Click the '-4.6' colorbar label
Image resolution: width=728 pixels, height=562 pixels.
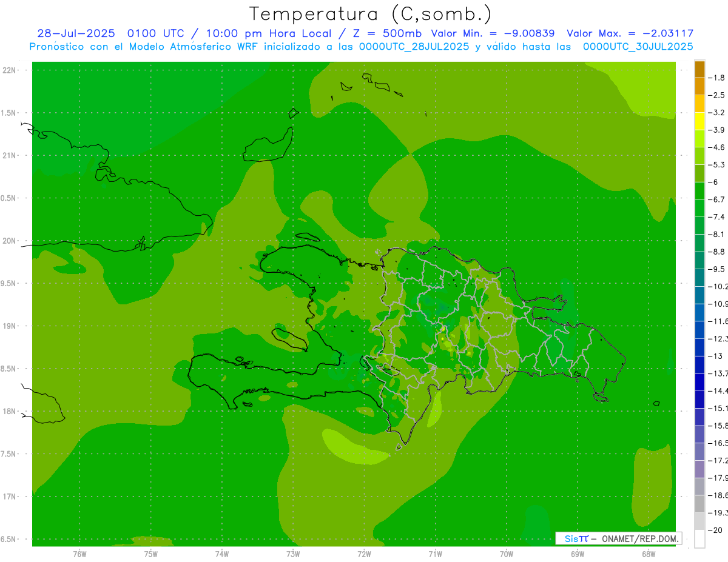point(716,147)
